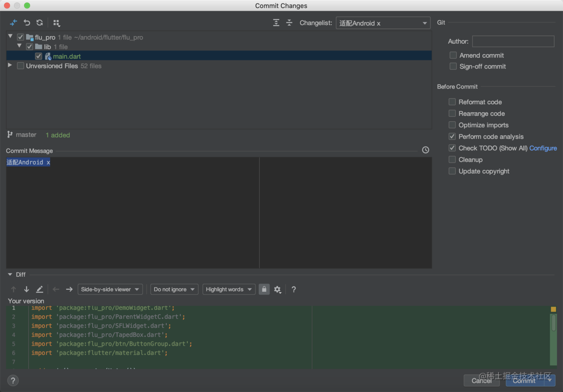Collapse the lib tree node
Viewport: 563px width, 392px height.
(x=20, y=46)
